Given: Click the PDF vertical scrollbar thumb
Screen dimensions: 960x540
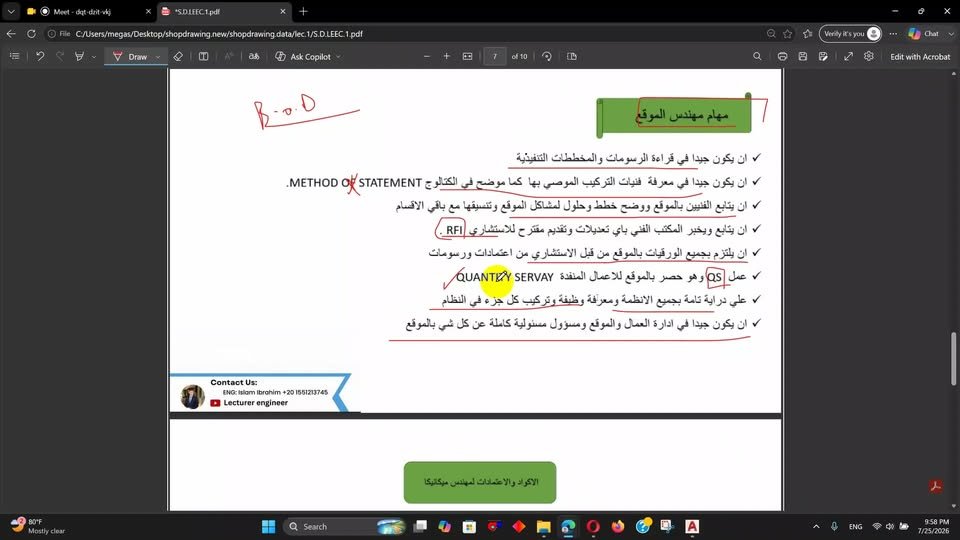Looking at the screenshot, I should click(x=953, y=359).
